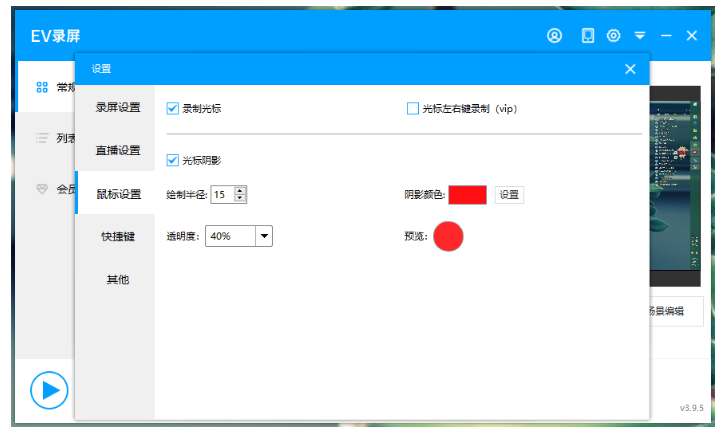Click the 列表 list icon in main sidebar
The width and height of the screenshot is (728, 437).
tap(42, 138)
